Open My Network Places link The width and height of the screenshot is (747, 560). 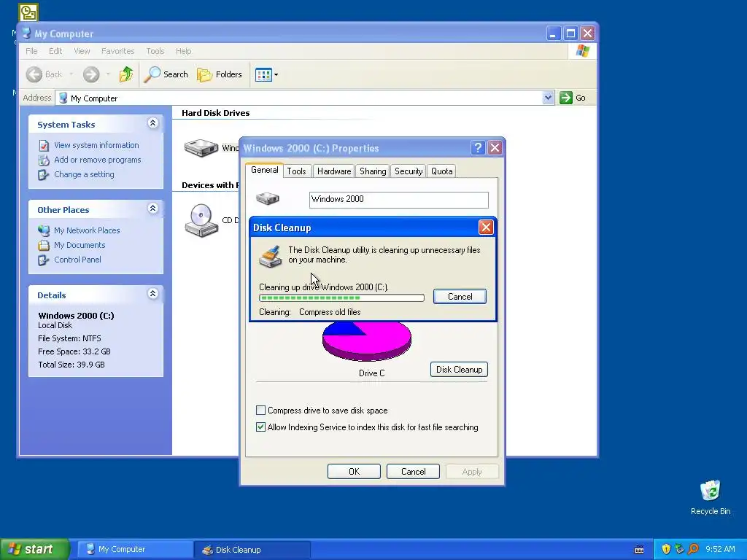[87, 230]
